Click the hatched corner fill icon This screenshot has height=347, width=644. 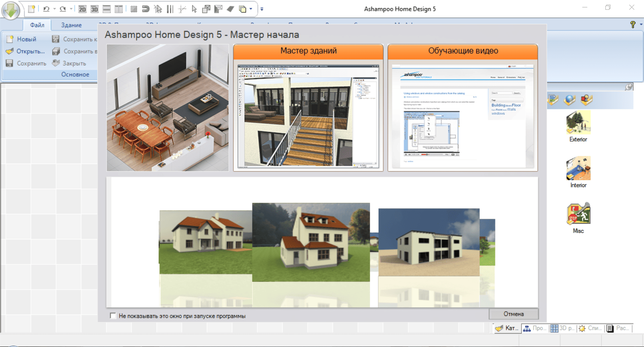[x=218, y=9]
